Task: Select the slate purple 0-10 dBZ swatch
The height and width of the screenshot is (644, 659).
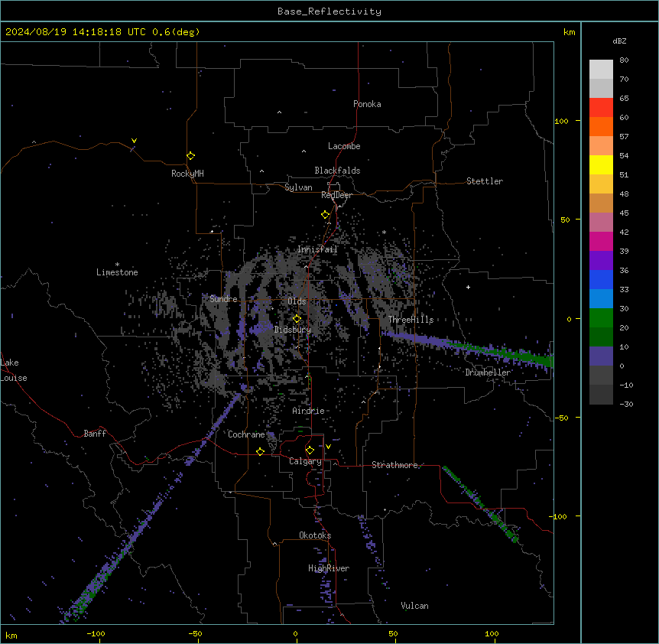Action: click(601, 356)
